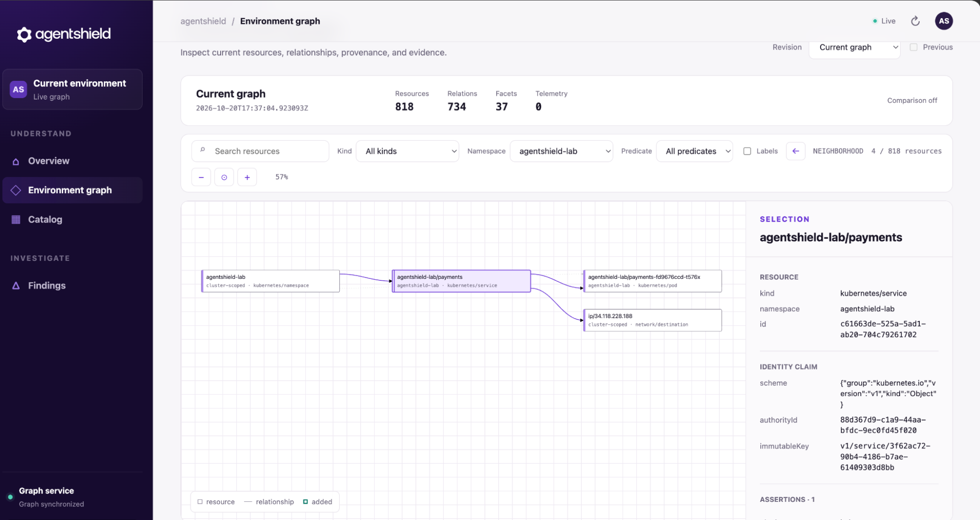Select the ip/34.118.228.188 destination node
Image resolution: width=980 pixels, height=520 pixels.
(653, 320)
